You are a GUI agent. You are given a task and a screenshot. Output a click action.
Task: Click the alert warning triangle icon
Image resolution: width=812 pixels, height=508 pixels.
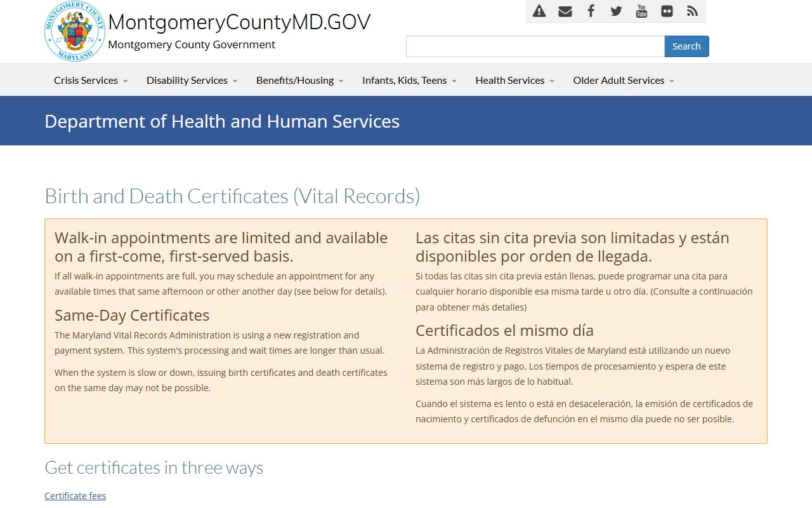(x=539, y=11)
